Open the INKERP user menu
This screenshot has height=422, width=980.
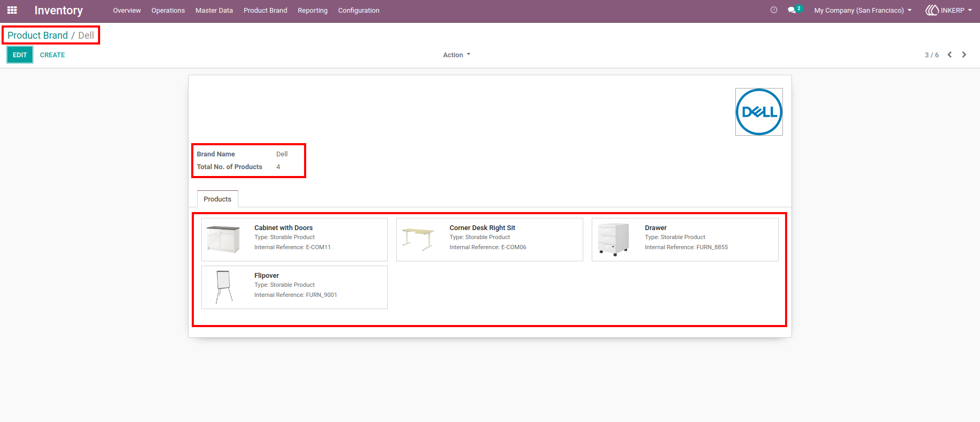coord(949,10)
